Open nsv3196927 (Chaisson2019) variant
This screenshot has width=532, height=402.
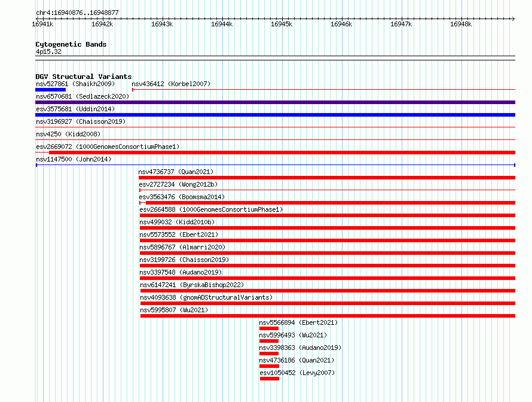click(x=81, y=121)
